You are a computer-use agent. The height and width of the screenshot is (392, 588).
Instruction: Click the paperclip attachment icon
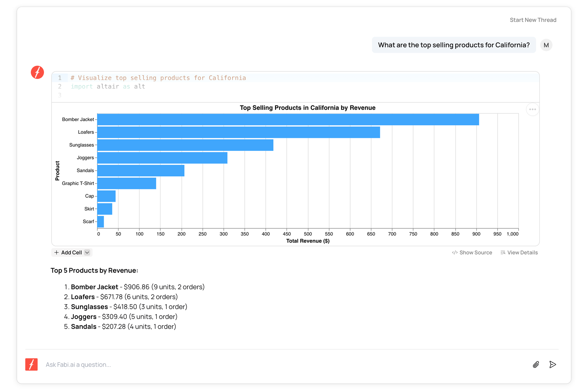point(536,365)
